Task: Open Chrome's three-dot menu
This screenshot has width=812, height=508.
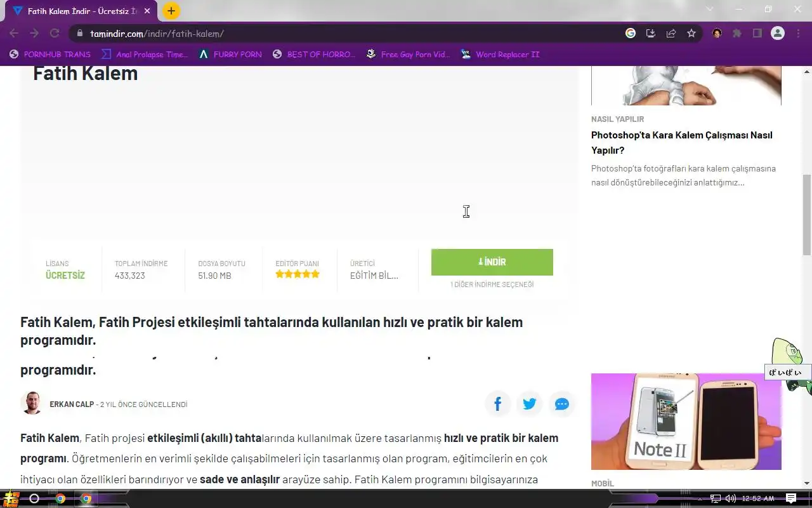Action: click(x=798, y=34)
